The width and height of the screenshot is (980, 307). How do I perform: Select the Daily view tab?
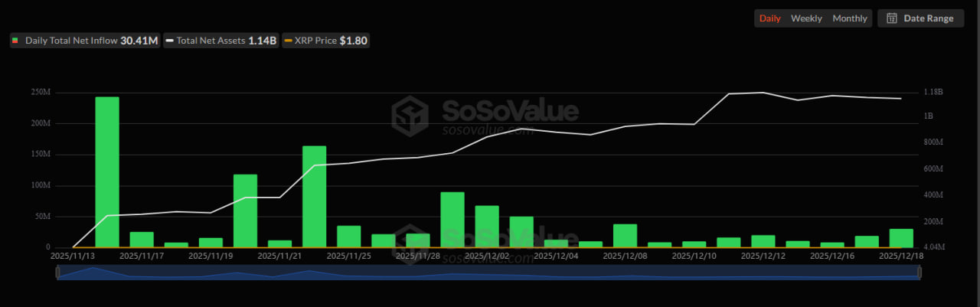[x=769, y=18]
